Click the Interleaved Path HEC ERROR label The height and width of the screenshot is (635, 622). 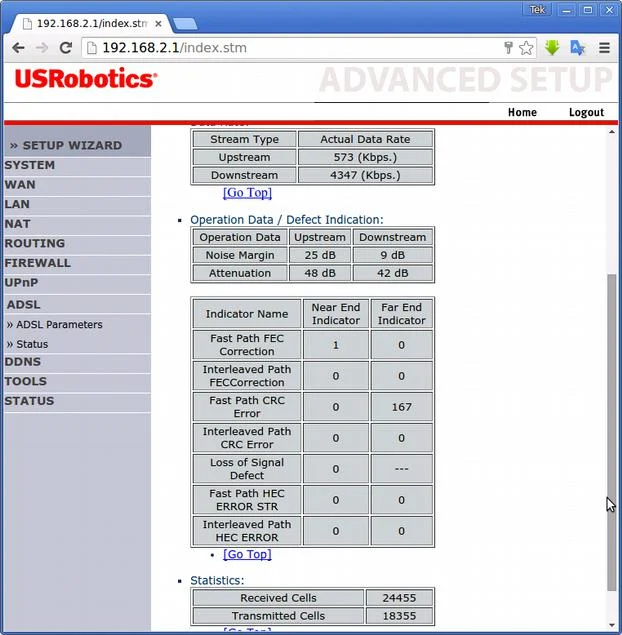click(x=247, y=531)
